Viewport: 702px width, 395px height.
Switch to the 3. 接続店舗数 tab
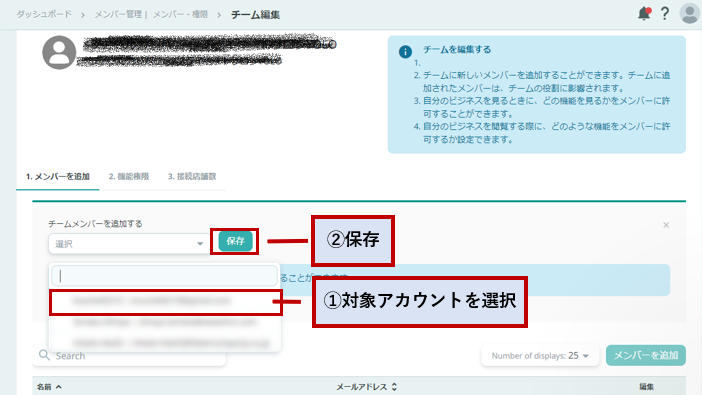[x=192, y=176]
